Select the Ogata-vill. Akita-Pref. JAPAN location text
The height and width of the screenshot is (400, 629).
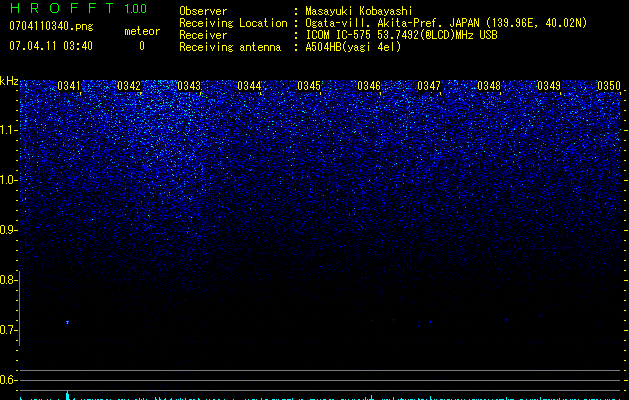(x=446, y=23)
